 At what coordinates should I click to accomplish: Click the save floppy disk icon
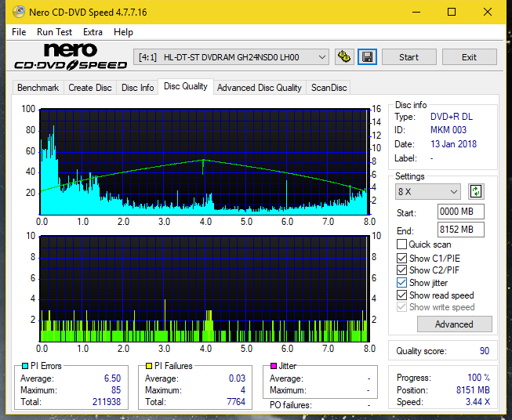(368, 57)
